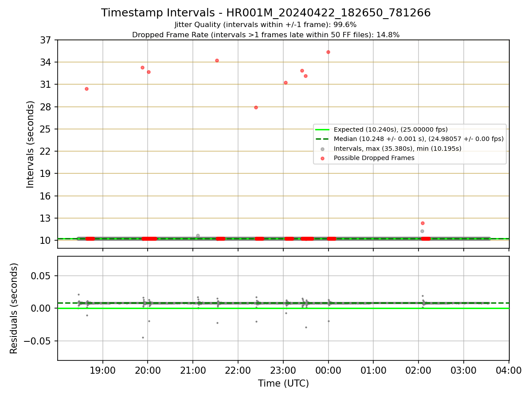The width and height of the screenshot is (532, 399).
Task: Click the "Time (UTC)" x-axis label
Action: tap(283, 383)
